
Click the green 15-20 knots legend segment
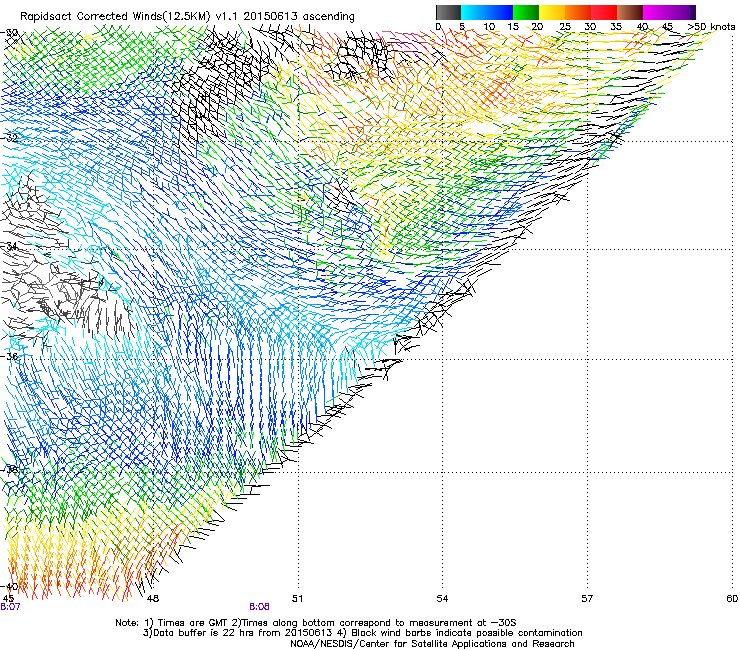(526, 12)
